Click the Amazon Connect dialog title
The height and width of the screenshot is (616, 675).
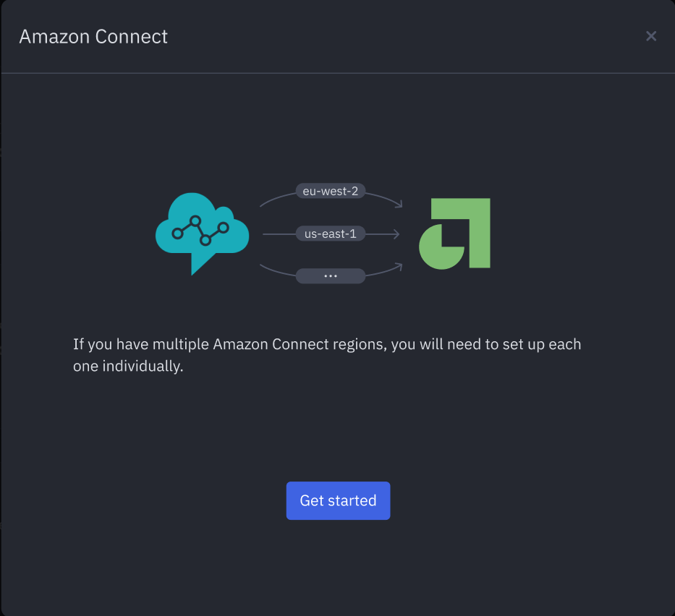click(x=93, y=36)
